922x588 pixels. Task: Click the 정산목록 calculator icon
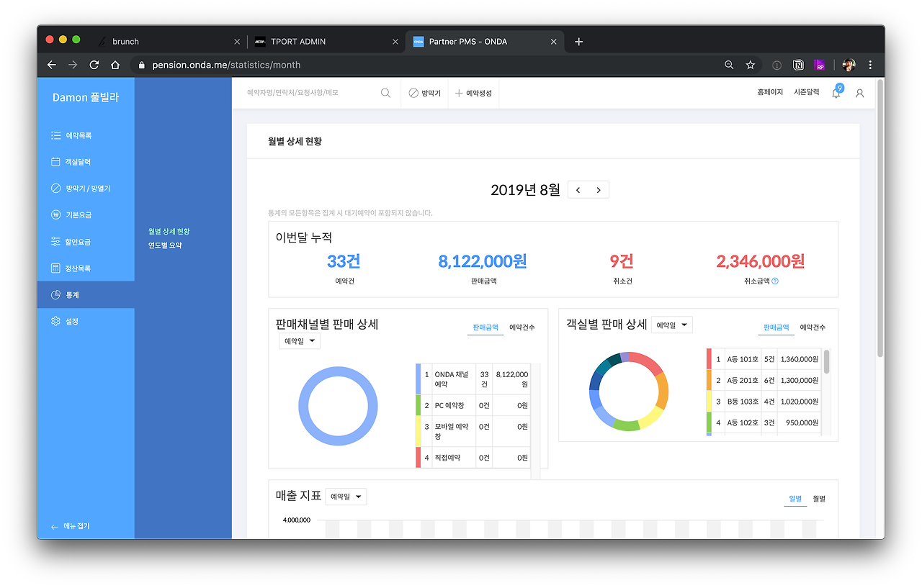[x=55, y=268]
